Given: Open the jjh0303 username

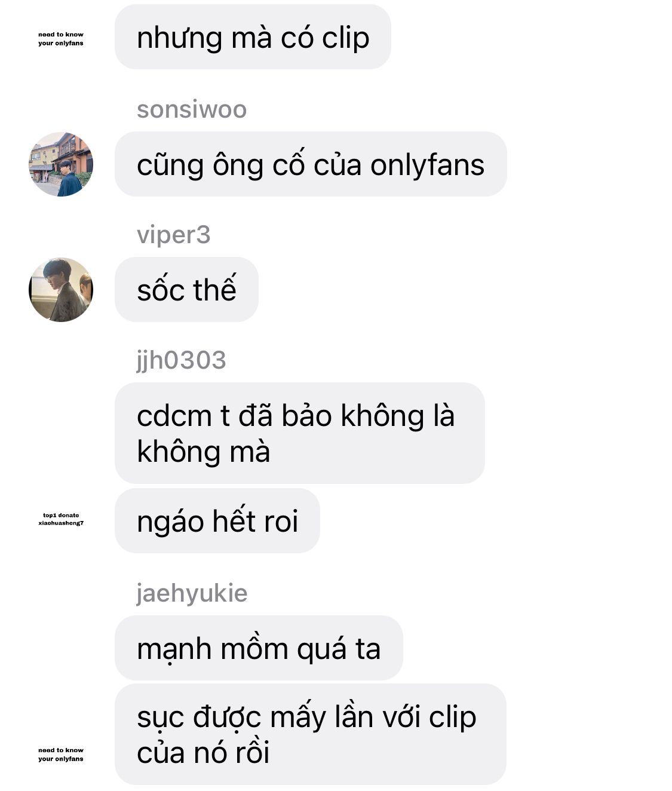Looking at the screenshot, I should tap(182, 360).
